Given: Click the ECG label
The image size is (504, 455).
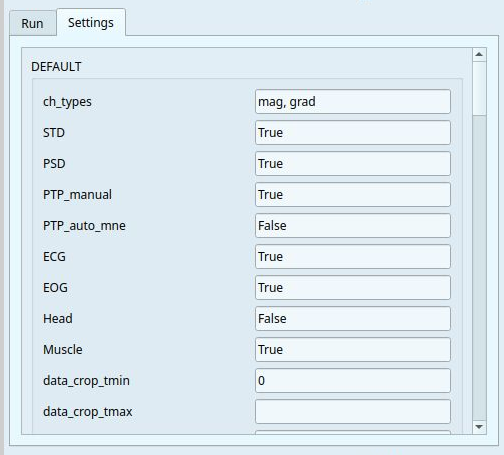Looking at the screenshot, I should 54,257.
